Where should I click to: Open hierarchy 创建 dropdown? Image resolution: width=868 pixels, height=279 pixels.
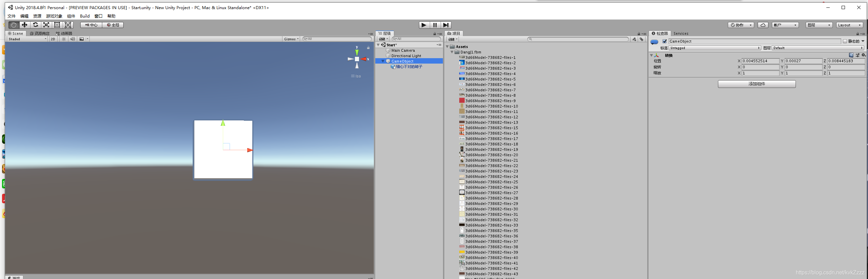point(383,39)
